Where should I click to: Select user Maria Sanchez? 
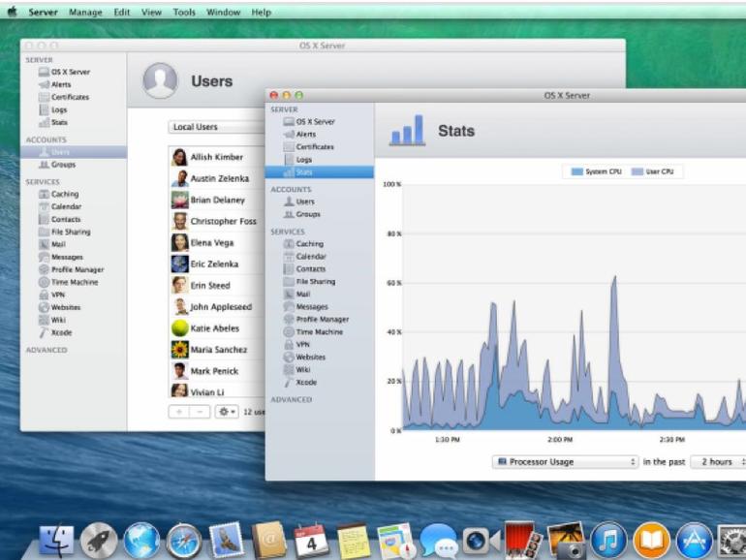pyautogui.click(x=216, y=350)
